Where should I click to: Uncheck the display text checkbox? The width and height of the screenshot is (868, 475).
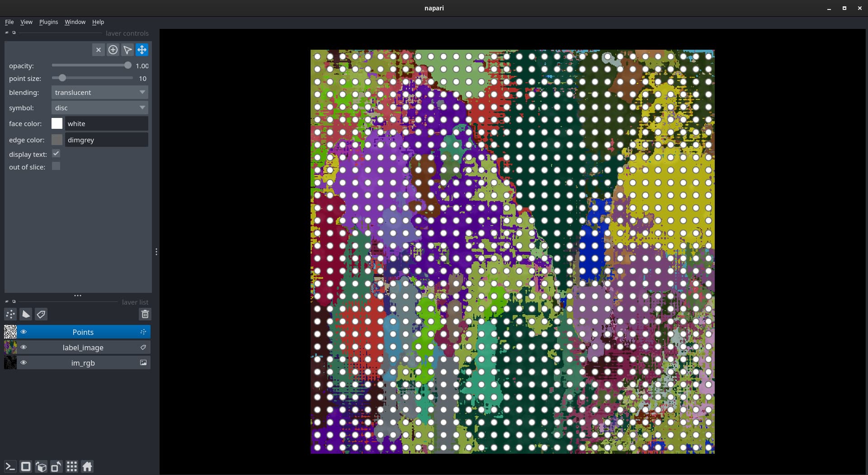(x=56, y=154)
